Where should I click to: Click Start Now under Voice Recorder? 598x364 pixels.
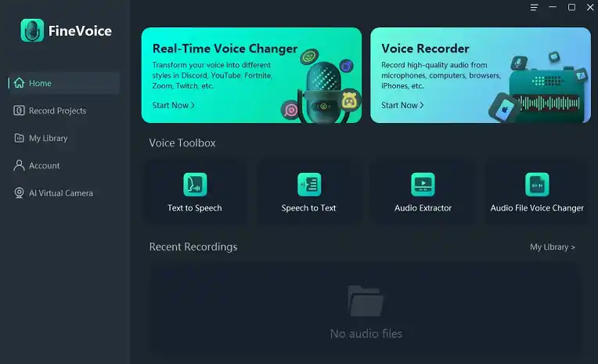pyautogui.click(x=402, y=105)
